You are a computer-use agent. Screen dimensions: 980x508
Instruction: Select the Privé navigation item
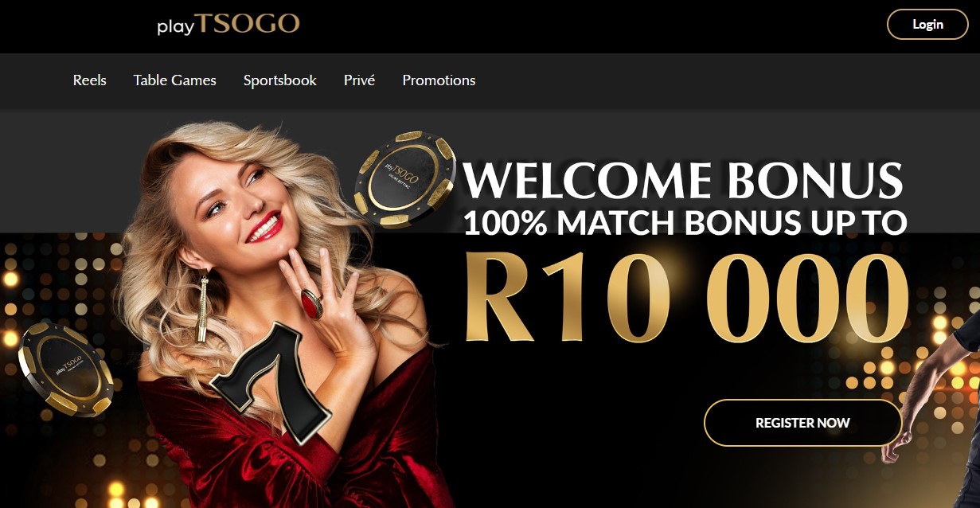359,80
